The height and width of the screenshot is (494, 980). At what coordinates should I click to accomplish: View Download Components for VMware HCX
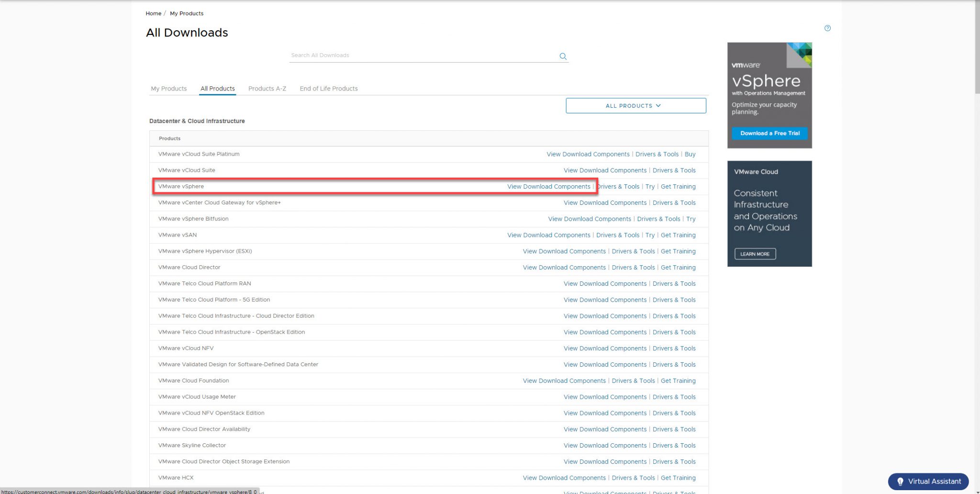point(564,477)
